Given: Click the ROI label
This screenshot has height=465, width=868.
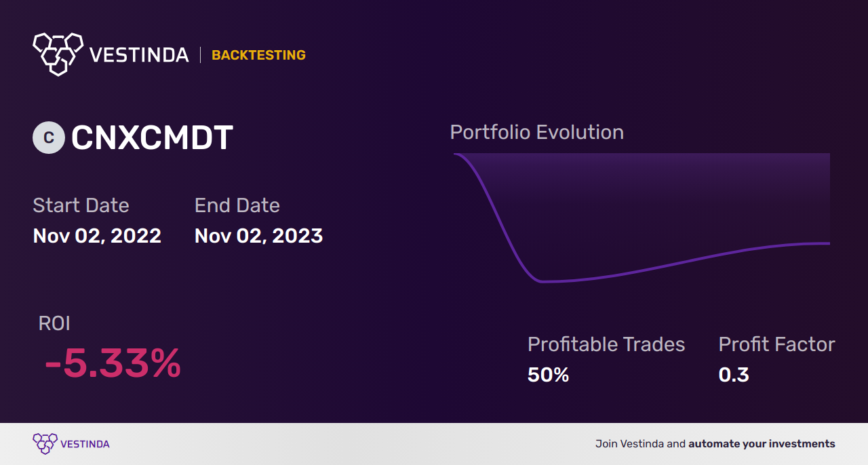Looking at the screenshot, I should [54, 323].
